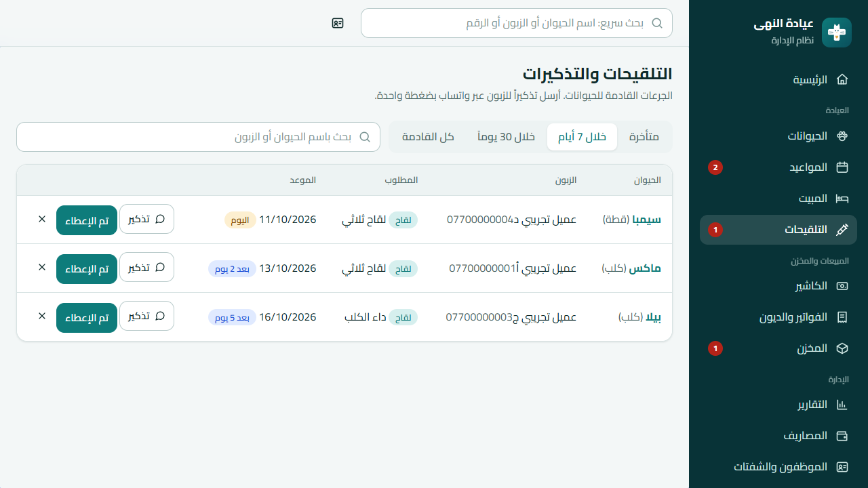
Task: Click the المطلوب column header
Action: click(401, 180)
